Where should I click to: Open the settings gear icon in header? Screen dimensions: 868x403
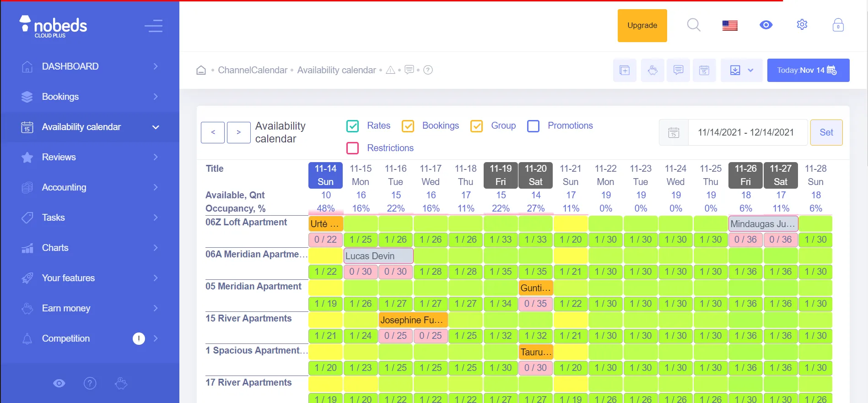pos(802,25)
